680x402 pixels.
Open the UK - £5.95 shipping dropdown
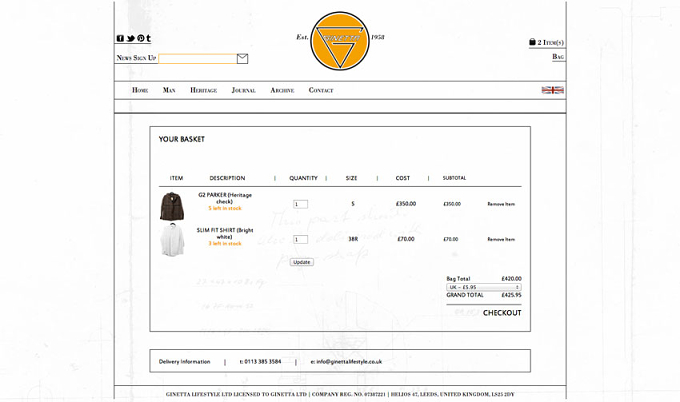[x=484, y=287]
